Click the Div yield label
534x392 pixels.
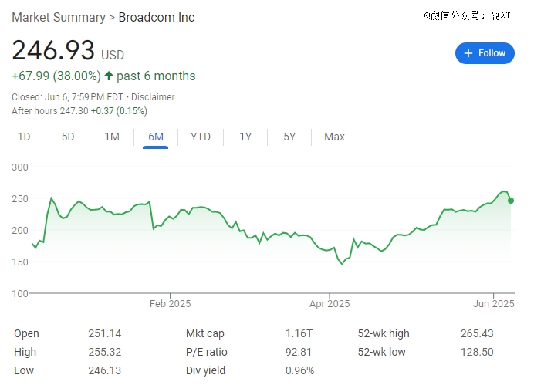(x=205, y=371)
